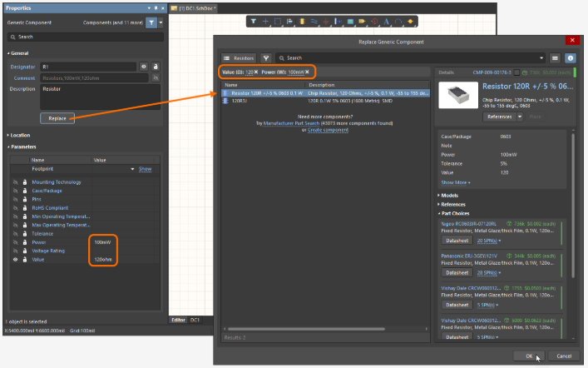Click the lock icon on the Tolerance parameter row
588x368 pixels.
[25, 234]
